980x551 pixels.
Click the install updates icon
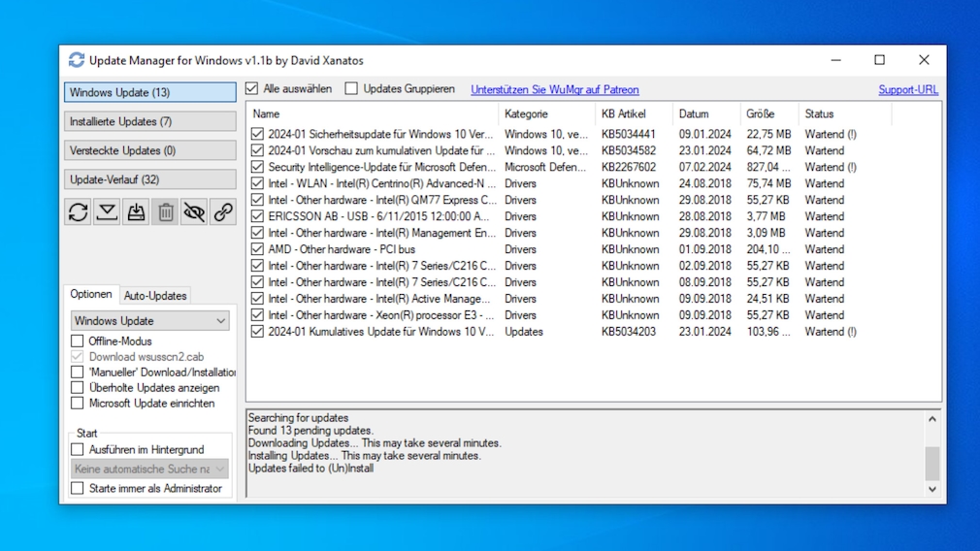point(136,212)
